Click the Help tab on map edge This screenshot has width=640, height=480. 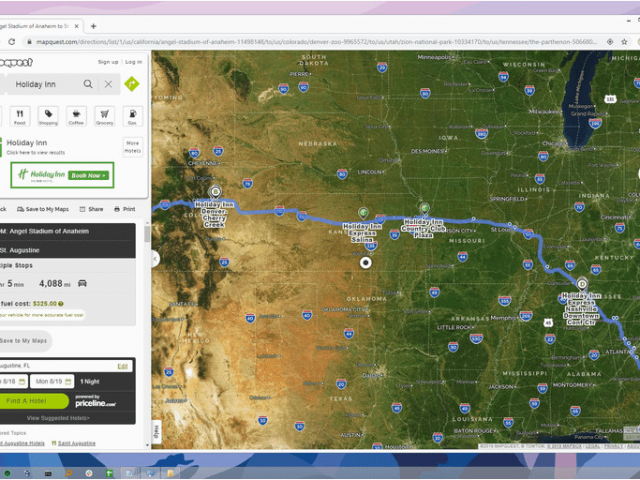pos(156,431)
